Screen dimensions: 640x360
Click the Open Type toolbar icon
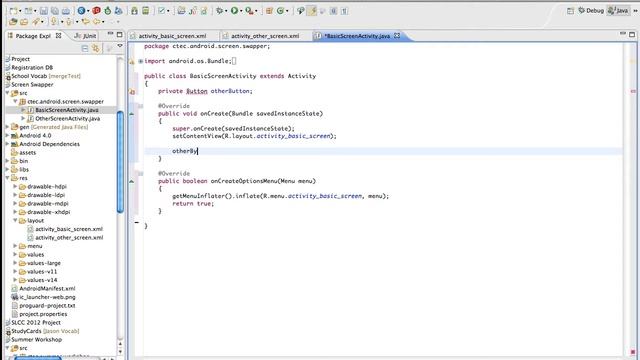pos(13,22)
